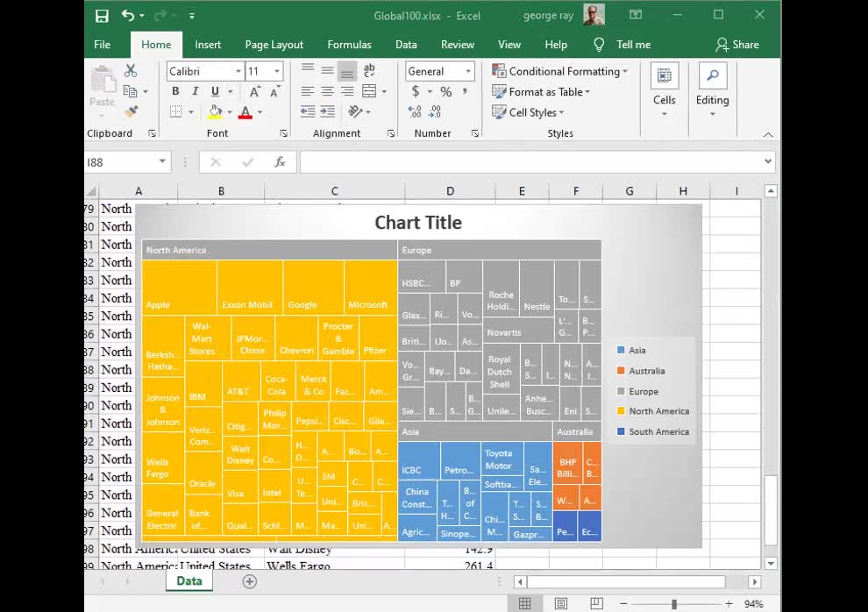
Task: Click the Share button
Action: [736, 45]
